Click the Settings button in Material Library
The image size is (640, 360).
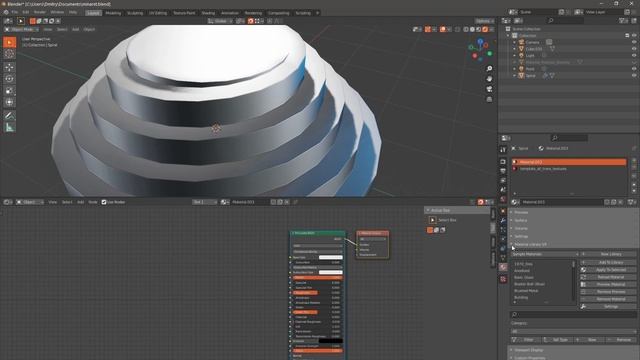(608, 307)
